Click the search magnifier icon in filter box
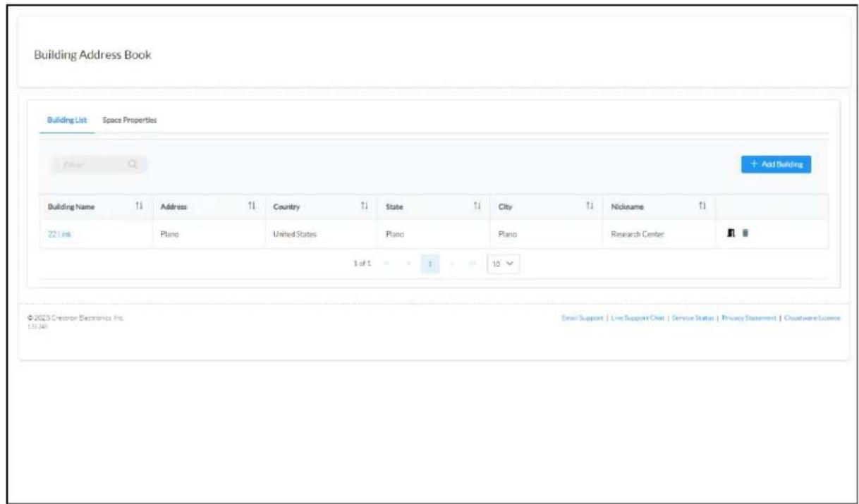Image resolution: width=859 pixels, height=504 pixels. pyautogui.click(x=132, y=165)
